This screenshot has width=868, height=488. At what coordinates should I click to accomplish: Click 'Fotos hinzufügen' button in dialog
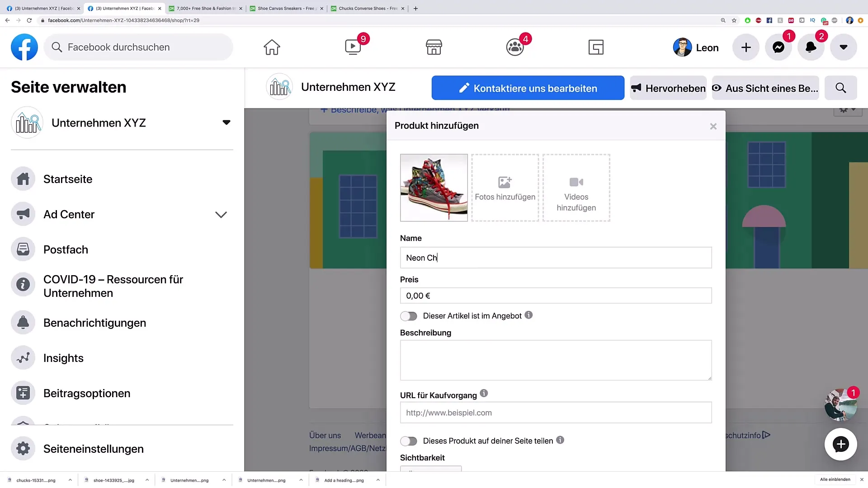coord(505,188)
